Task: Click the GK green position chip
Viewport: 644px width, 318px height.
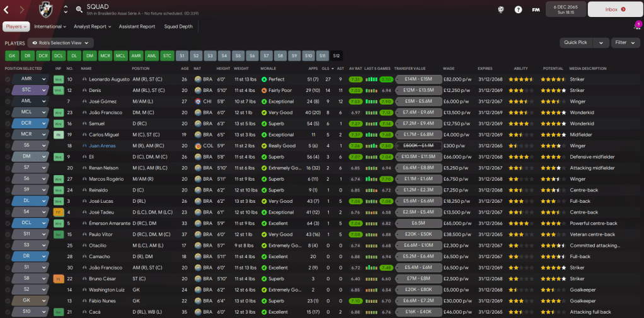Action: click(12, 55)
